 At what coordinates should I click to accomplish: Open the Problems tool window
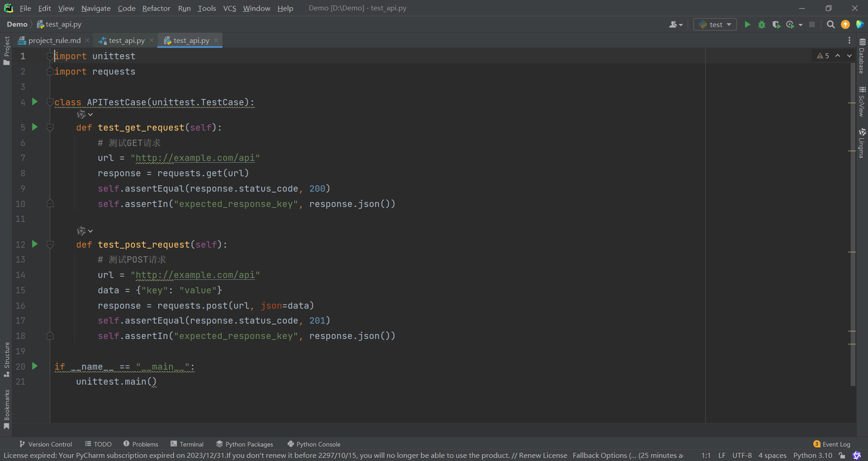pos(141,444)
